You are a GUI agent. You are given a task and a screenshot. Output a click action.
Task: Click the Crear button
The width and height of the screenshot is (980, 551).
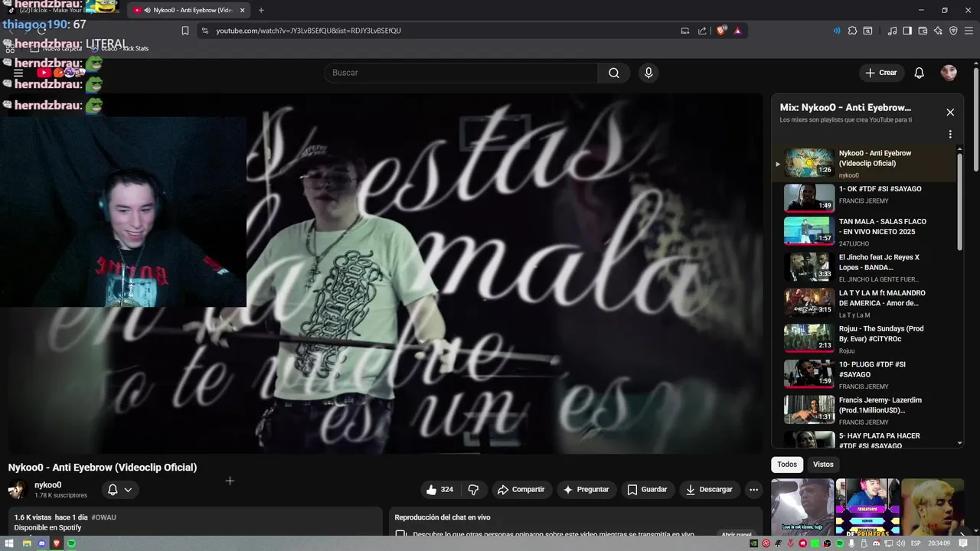[x=880, y=73]
